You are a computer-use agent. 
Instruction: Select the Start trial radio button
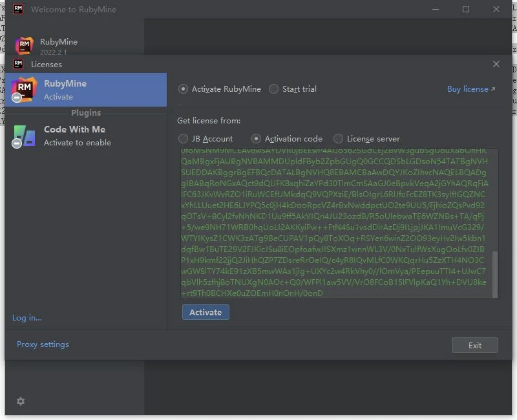point(274,89)
